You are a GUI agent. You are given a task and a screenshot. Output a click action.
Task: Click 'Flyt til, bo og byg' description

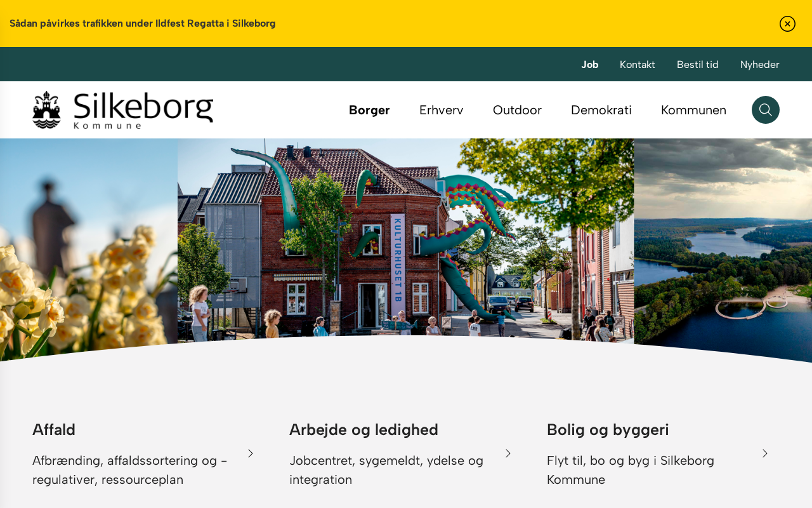[x=631, y=470]
